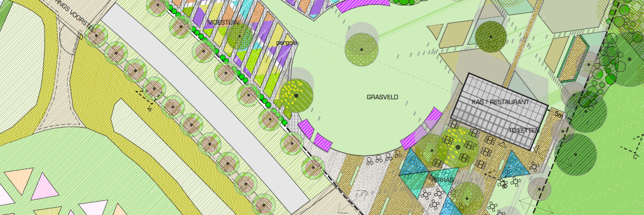The image size is (644, 215).
Task: Click the C' section marker label
Action: click(636, 157)
